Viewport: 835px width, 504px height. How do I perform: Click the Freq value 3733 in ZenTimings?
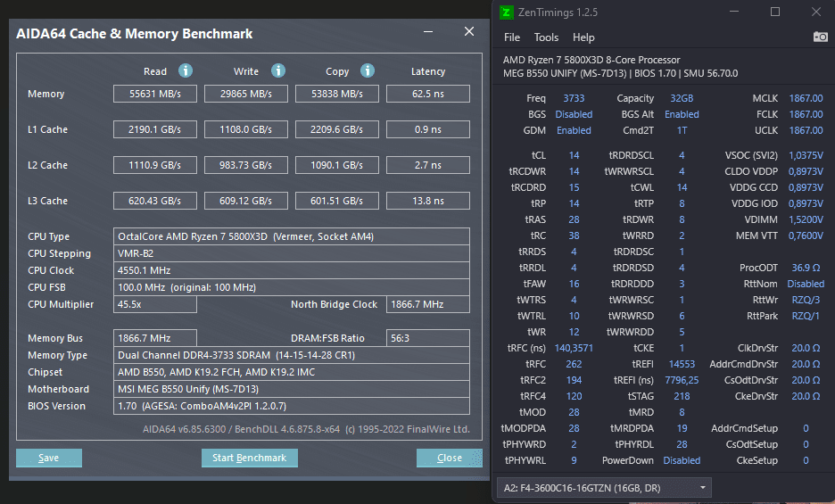(x=574, y=98)
